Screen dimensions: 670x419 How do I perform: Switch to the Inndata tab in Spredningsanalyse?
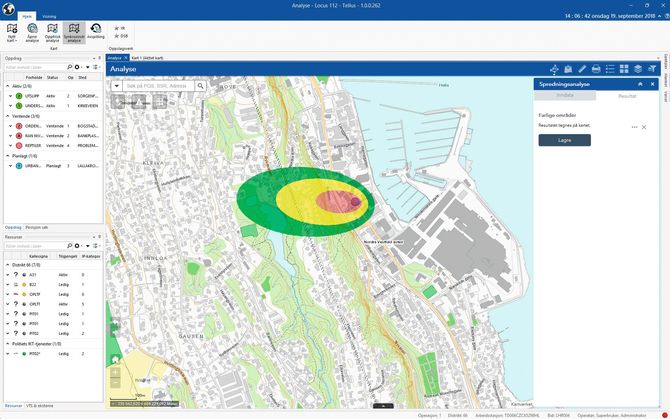[565, 96]
